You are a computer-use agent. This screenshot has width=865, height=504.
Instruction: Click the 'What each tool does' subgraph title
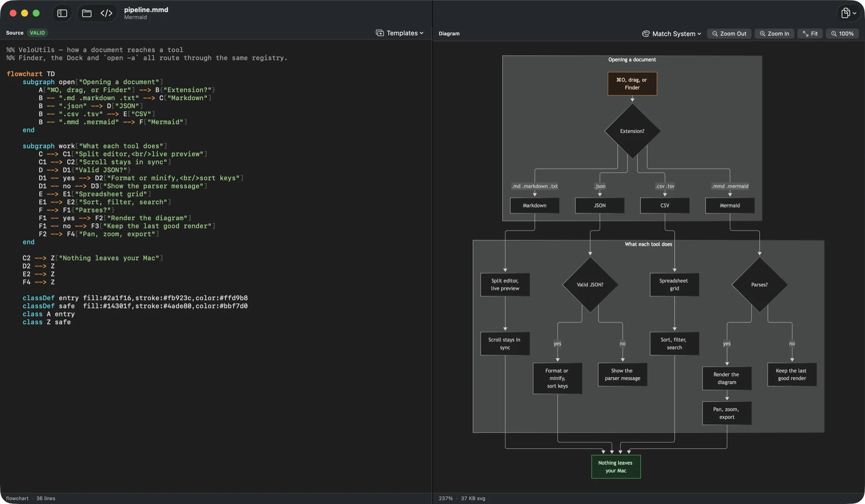649,244
